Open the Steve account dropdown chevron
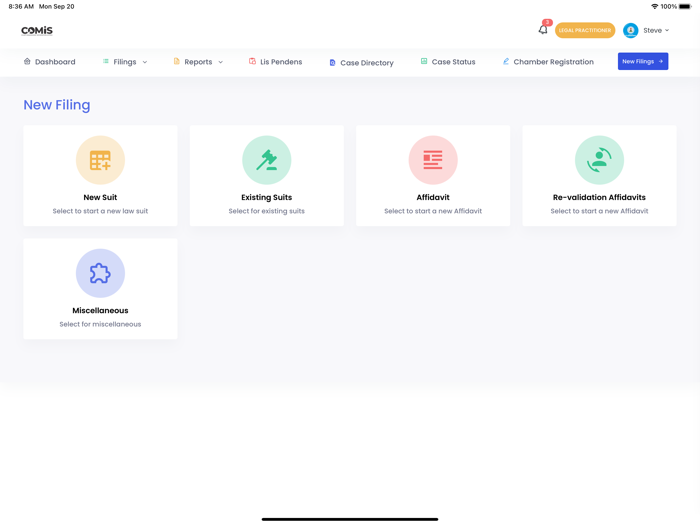Viewport: 700px width, 525px height. pyautogui.click(x=667, y=31)
